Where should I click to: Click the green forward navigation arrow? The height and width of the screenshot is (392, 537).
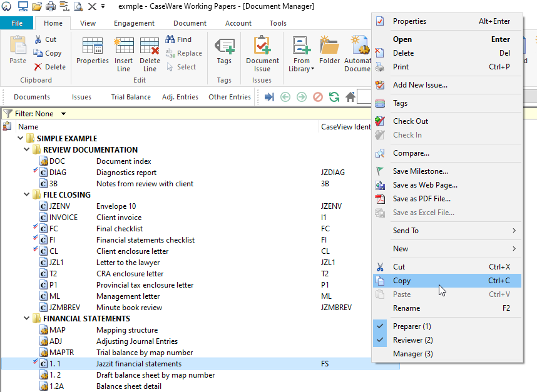(302, 97)
